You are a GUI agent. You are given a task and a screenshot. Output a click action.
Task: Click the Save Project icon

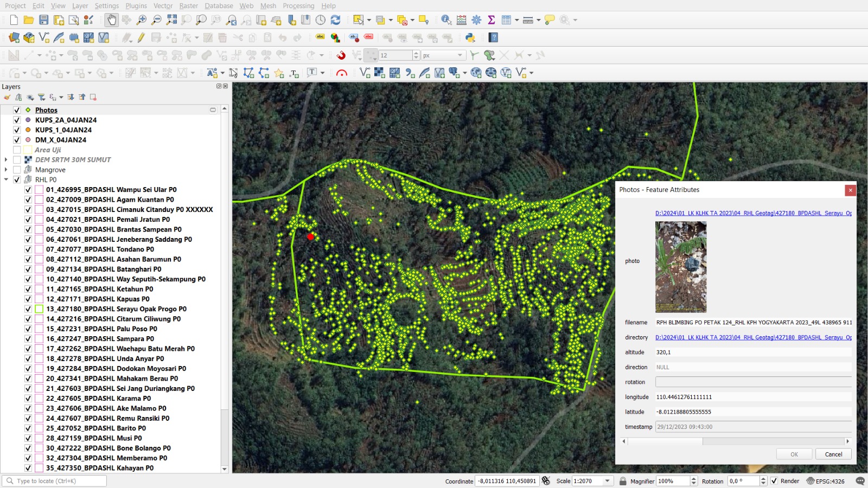pyautogui.click(x=44, y=20)
